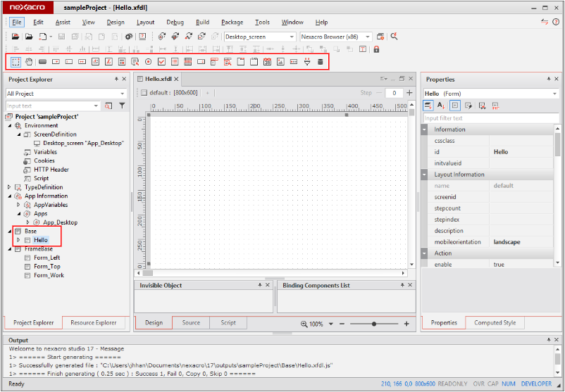565x392 pixels.
Task: Click the new file icon in toolbar
Action: tap(42, 37)
